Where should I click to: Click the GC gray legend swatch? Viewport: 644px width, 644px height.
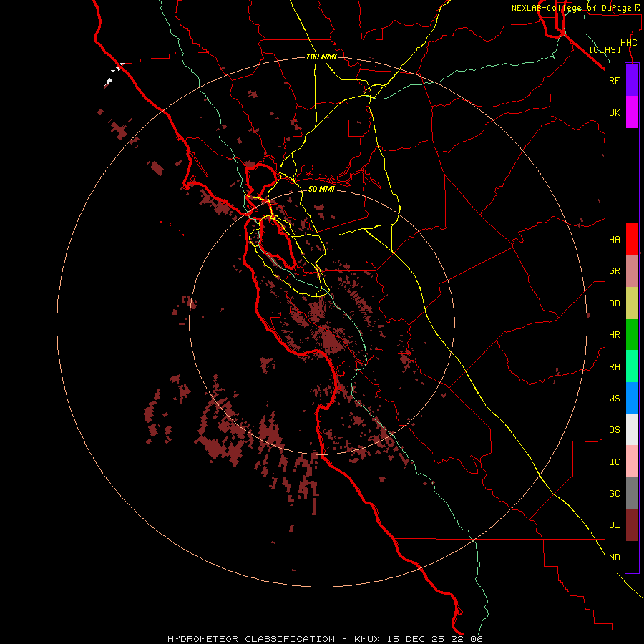click(x=632, y=493)
